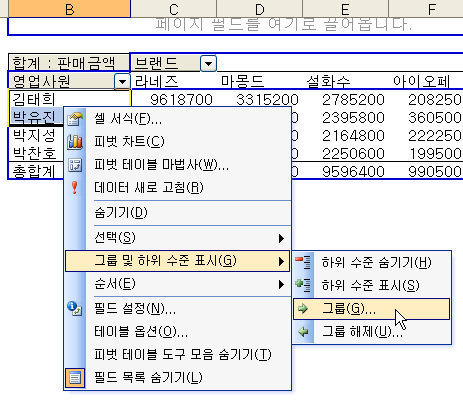Viewport: 463px width, 402px height.
Task: Click cell value 360500
Action: (435, 117)
